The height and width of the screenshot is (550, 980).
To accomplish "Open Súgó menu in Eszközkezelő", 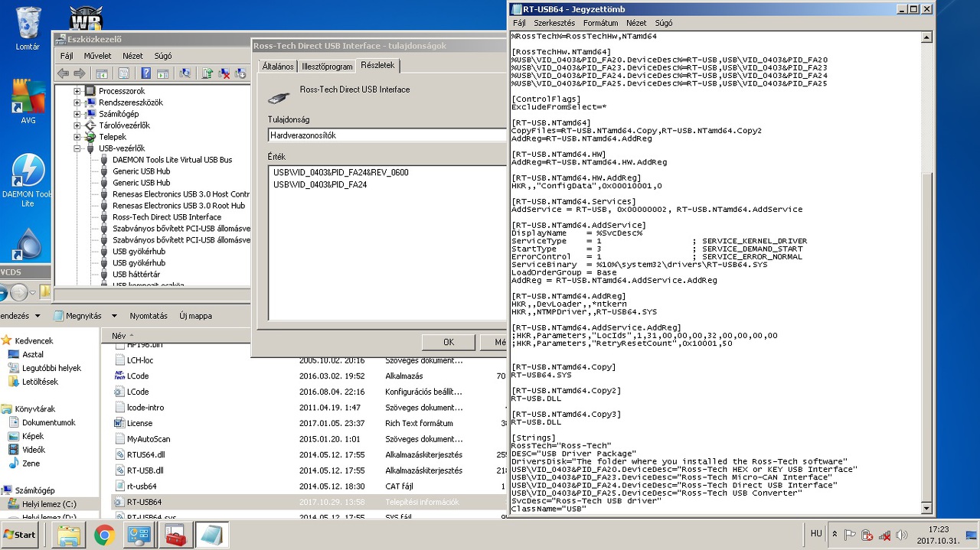I will point(163,56).
